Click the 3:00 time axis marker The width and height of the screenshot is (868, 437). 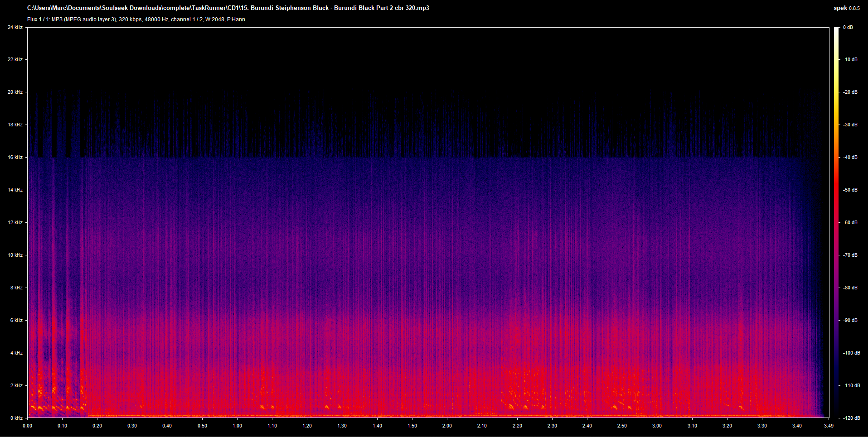pyautogui.click(x=657, y=426)
